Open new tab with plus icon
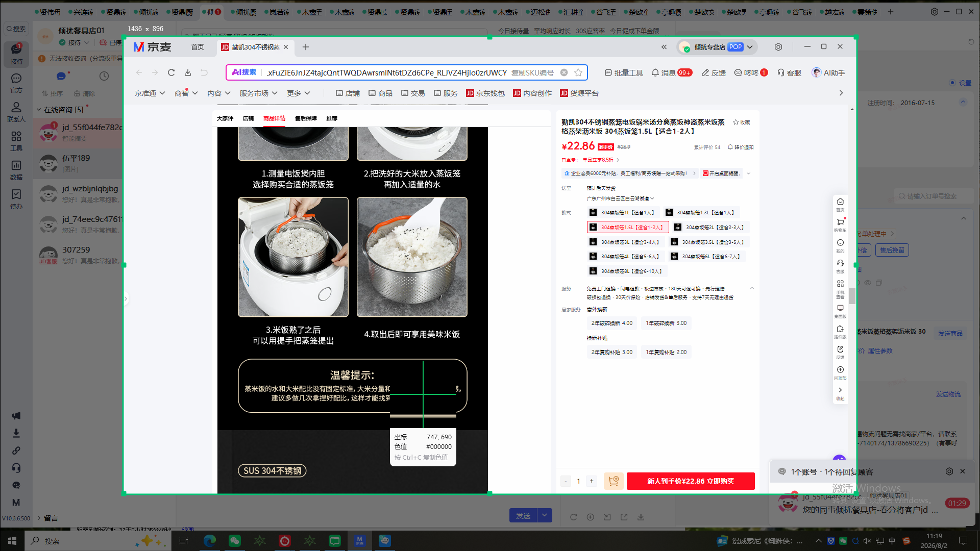This screenshot has height=551, width=980. 306,47
